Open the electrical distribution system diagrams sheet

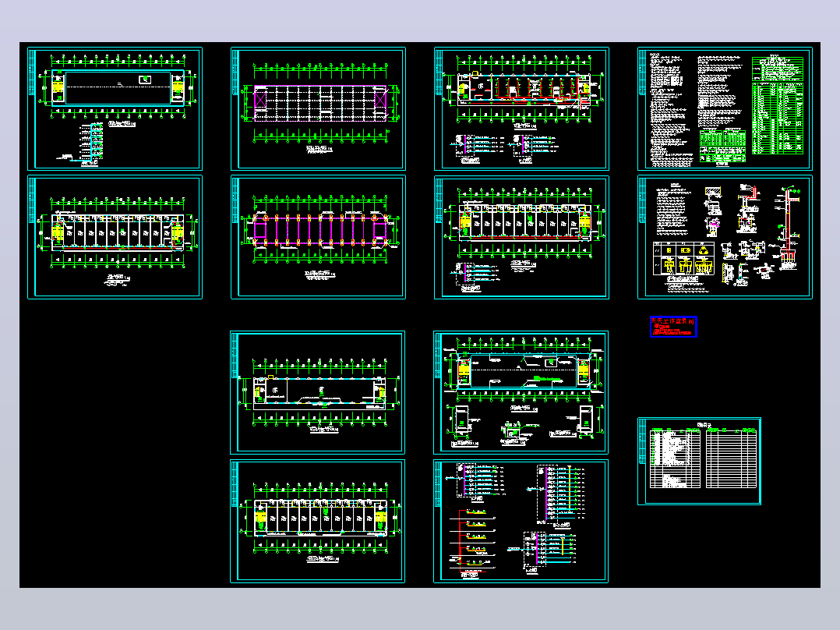point(521,521)
